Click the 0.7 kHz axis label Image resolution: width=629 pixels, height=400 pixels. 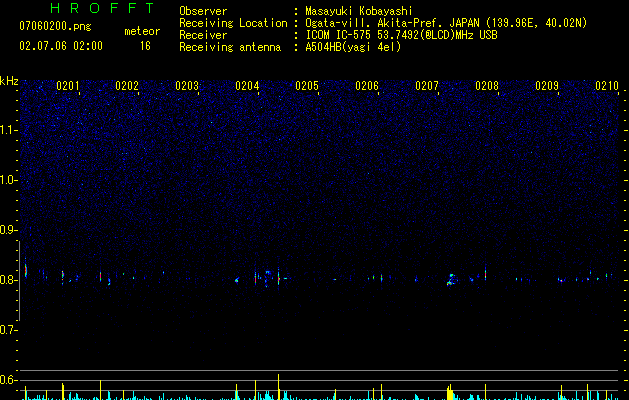pyautogui.click(x=8, y=330)
